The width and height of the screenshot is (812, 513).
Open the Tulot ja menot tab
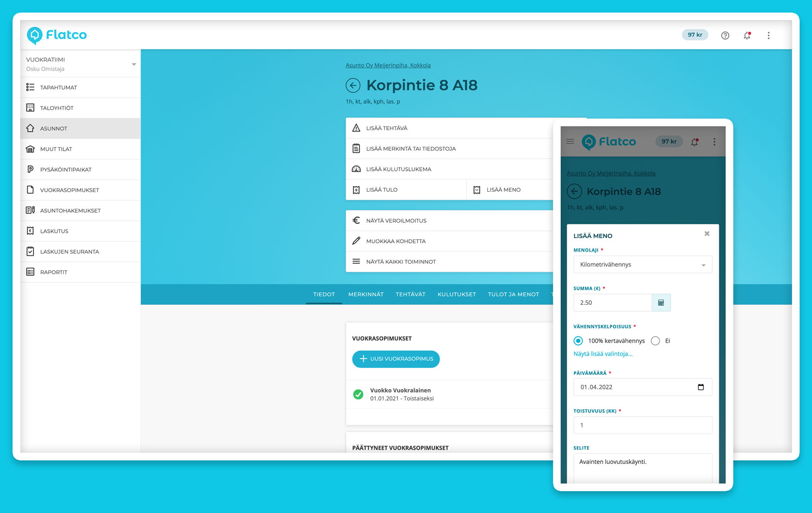pyautogui.click(x=513, y=294)
